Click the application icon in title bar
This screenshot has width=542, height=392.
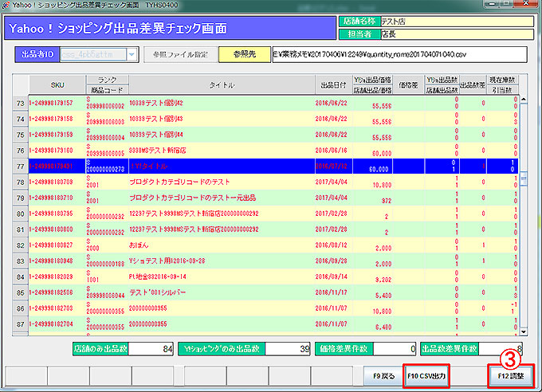pyautogui.click(x=7, y=6)
